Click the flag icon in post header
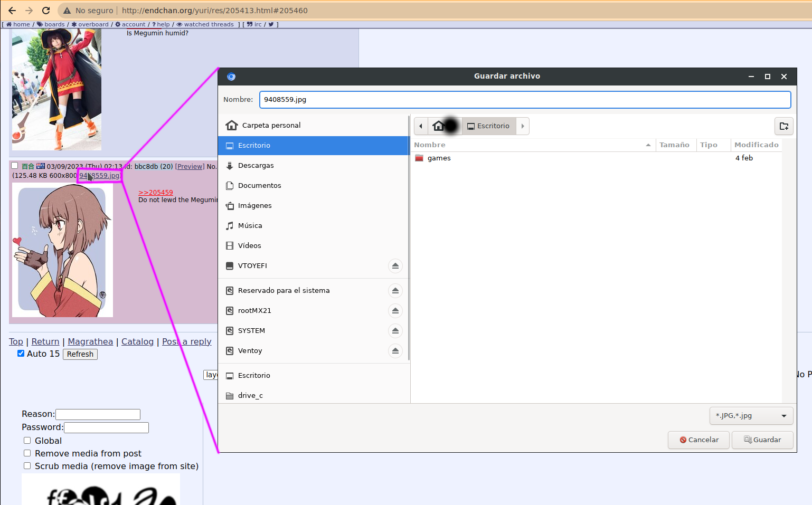The width and height of the screenshot is (812, 505). pyautogui.click(x=41, y=166)
